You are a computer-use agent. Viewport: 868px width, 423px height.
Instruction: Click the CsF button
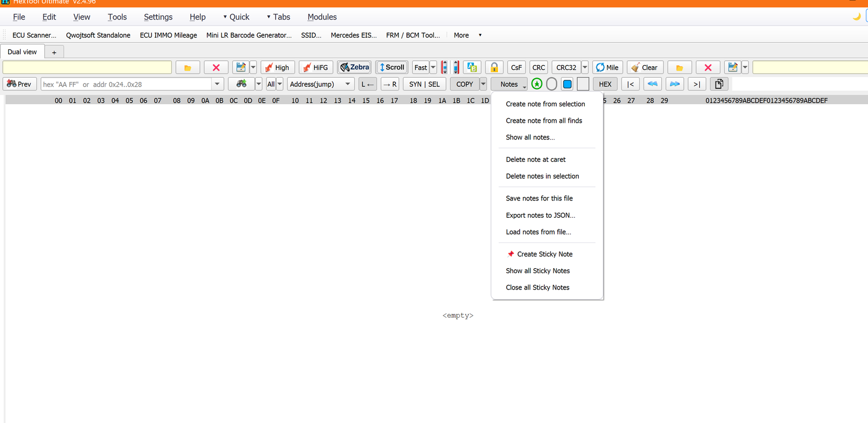click(516, 67)
